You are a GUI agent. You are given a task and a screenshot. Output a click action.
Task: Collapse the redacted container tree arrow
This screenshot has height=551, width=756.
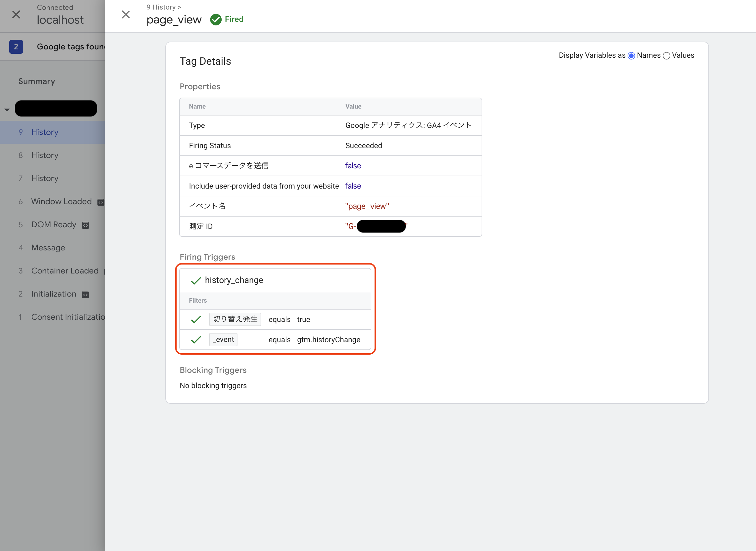pos(7,109)
